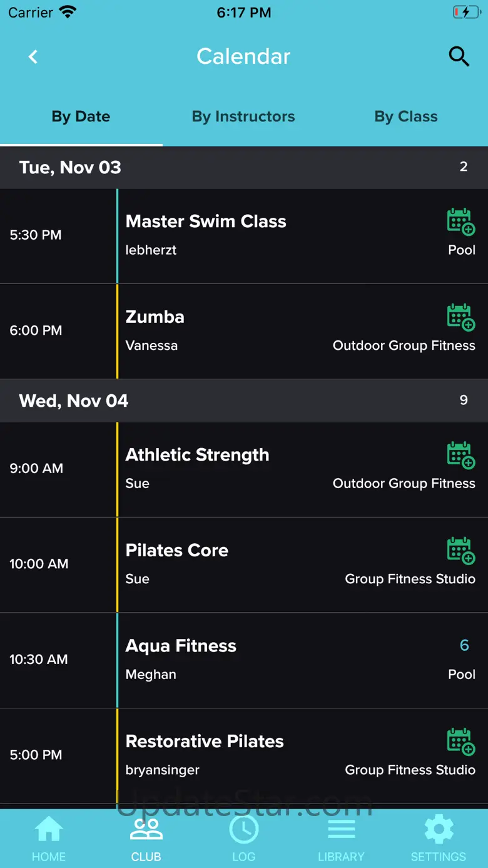Image resolution: width=488 pixels, height=868 pixels.
Task: Open the Library section
Action: click(x=341, y=839)
